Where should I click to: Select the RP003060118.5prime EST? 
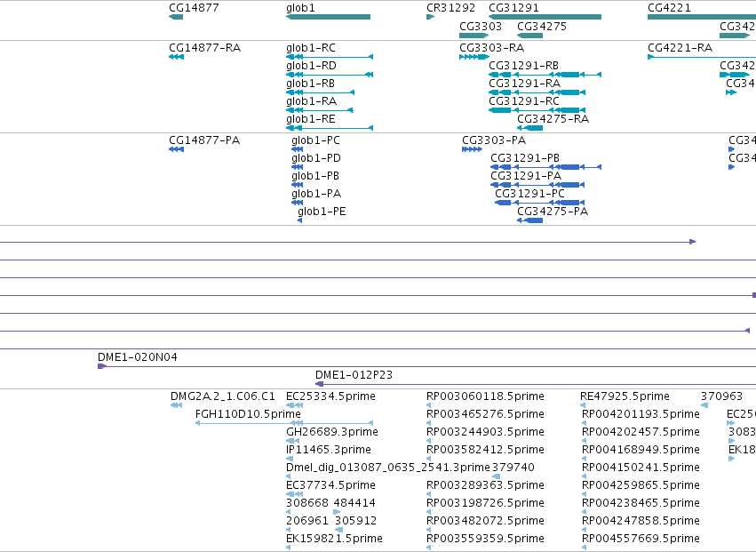[x=486, y=396]
